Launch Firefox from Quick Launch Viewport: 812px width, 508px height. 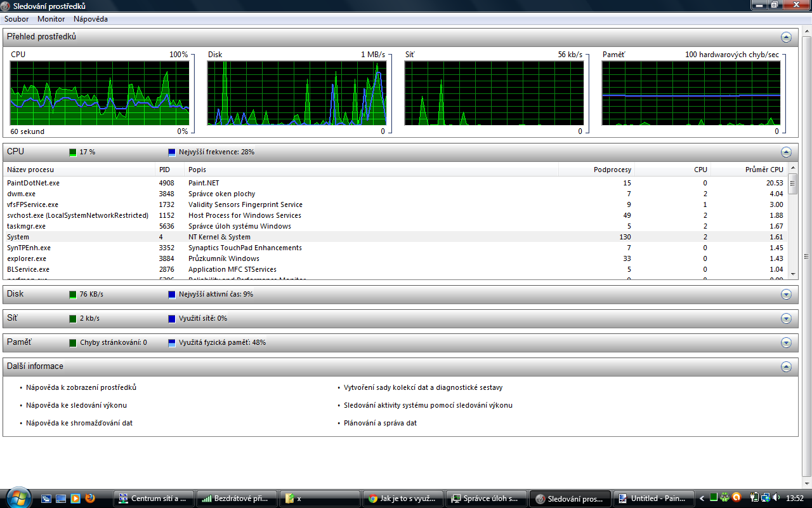[90, 498]
